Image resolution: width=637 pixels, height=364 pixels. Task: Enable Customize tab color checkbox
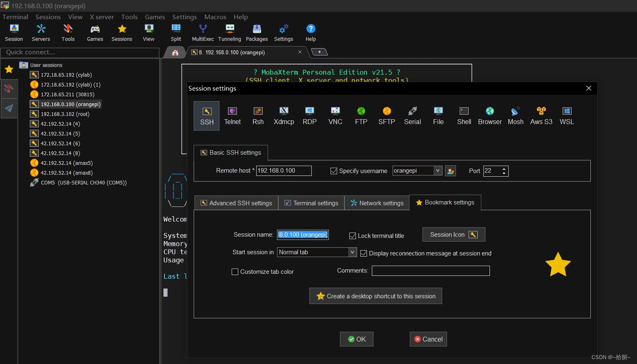click(235, 272)
